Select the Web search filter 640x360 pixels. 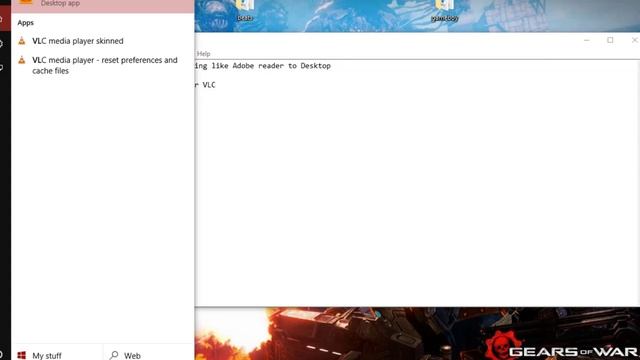(x=149, y=356)
